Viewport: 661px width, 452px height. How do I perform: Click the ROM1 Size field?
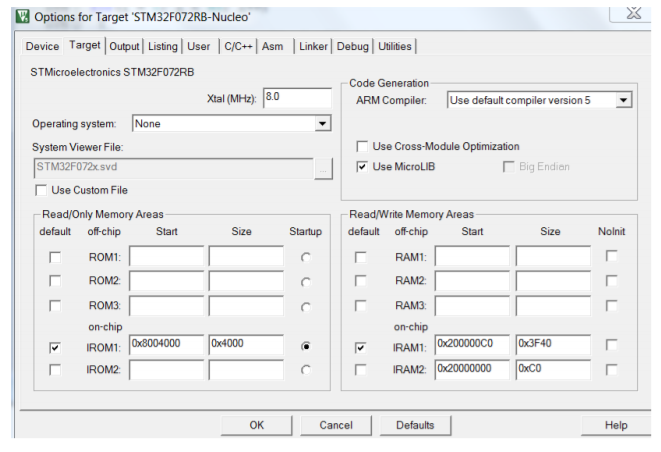tap(246, 256)
